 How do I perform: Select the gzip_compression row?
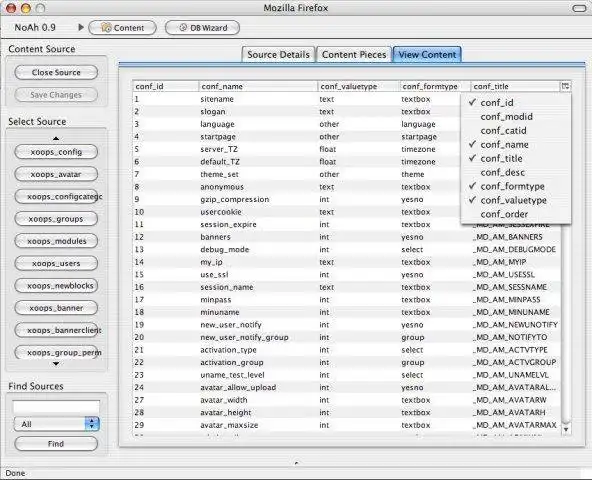click(x=296, y=199)
